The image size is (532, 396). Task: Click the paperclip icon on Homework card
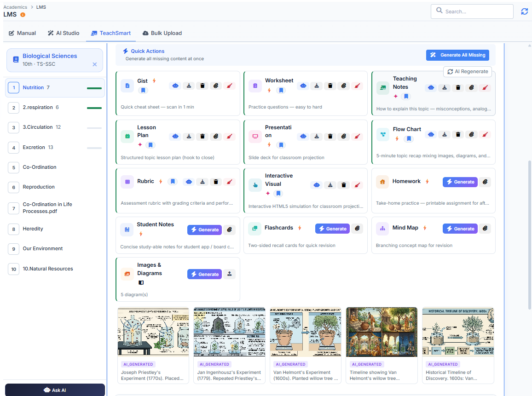click(485, 182)
